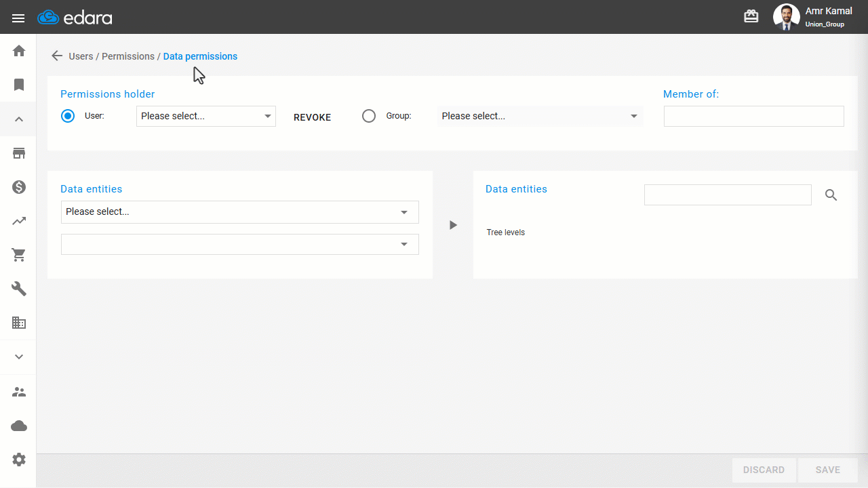Open the store sidebar icon
The height and width of the screenshot is (488, 868).
[x=19, y=153]
